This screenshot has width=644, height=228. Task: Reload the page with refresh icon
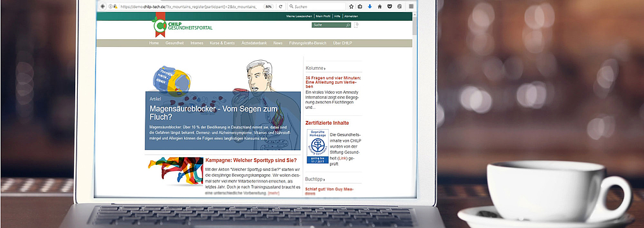pos(281,6)
